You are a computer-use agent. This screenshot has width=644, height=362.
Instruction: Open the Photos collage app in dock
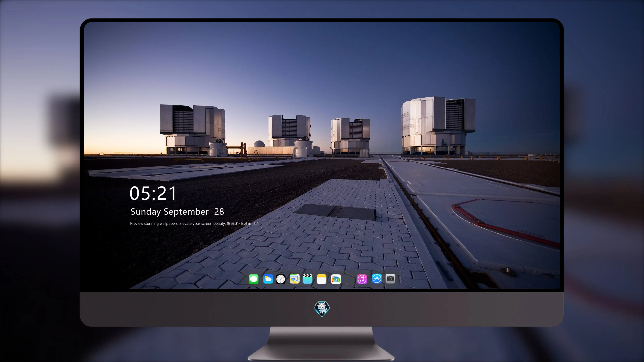click(x=336, y=279)
